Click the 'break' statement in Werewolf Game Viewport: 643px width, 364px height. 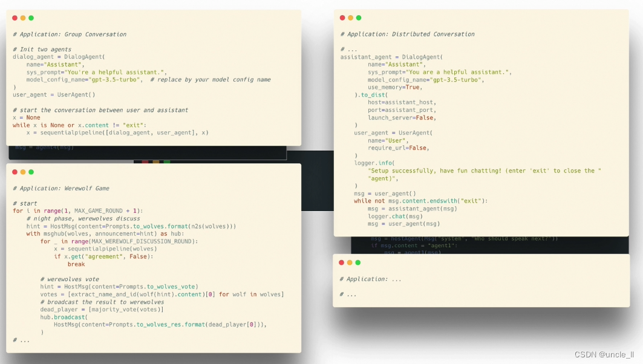pos(76,264)
